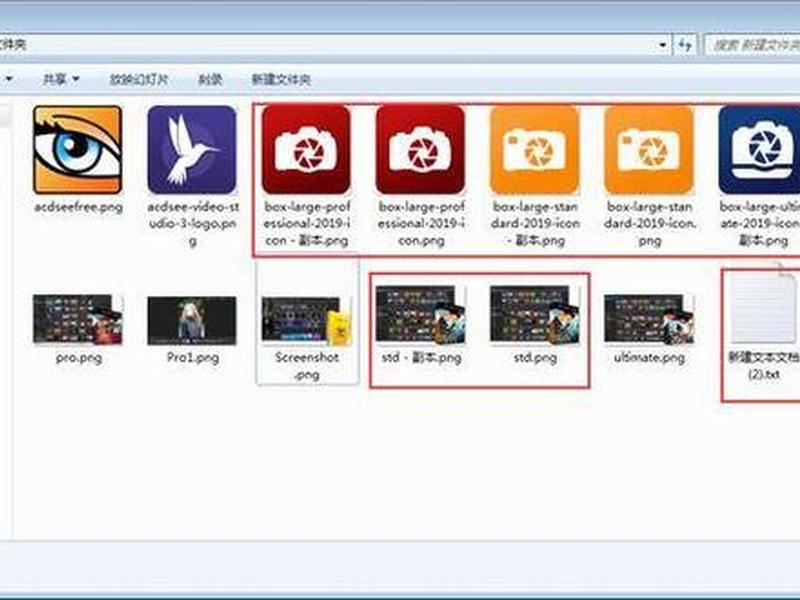Select the blue ultimate-2019 camera icon file
The image size is (800, 600).
[x=759, y=150]
